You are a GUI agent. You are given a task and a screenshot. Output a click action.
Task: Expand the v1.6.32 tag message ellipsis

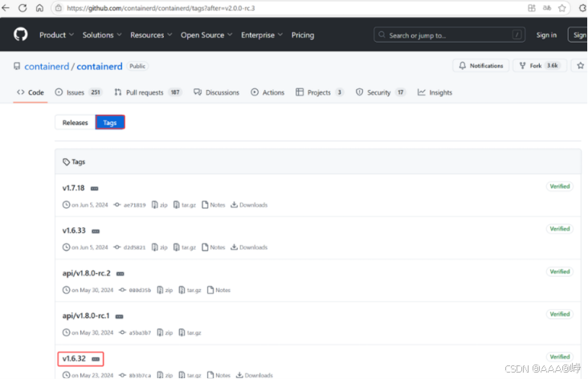click(96, 359)
